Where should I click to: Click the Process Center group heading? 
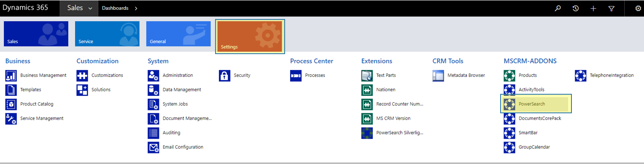(x=312, y=61)
